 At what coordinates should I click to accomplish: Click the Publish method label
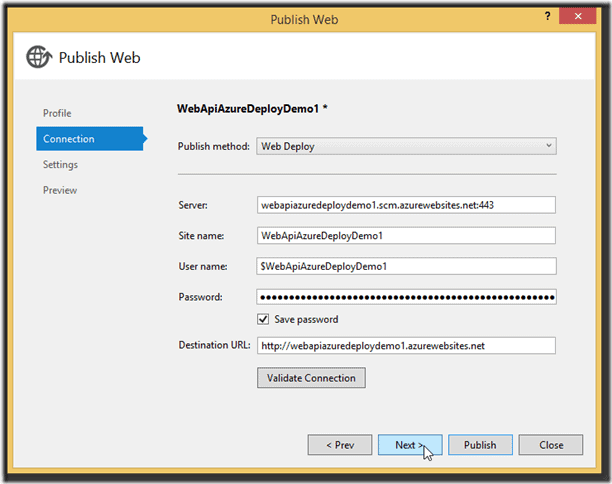213,146
